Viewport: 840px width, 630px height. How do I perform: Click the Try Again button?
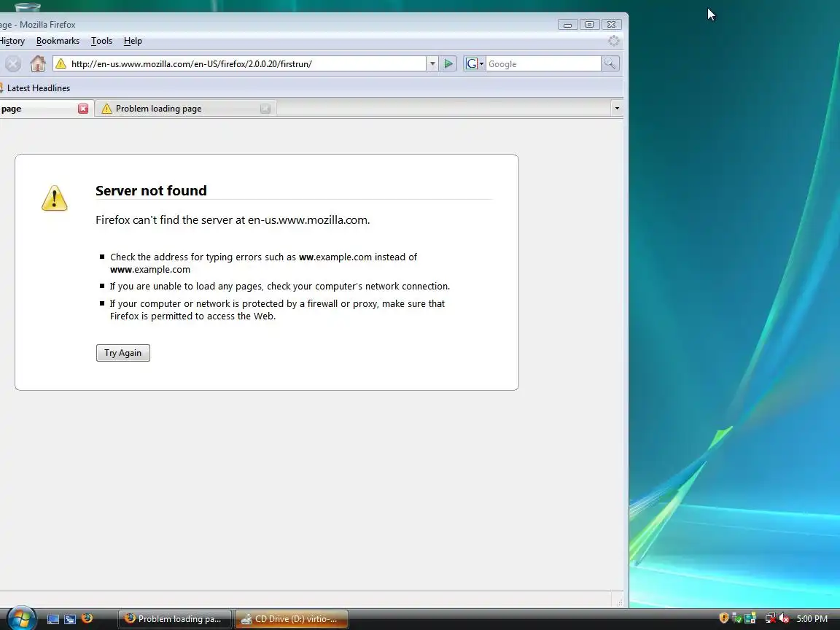coord(123,353)
